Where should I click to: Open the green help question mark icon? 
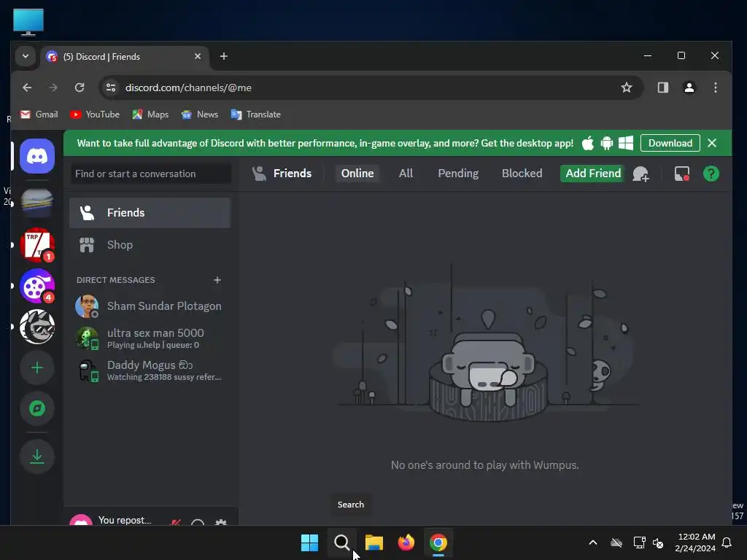pyautogui.click(x=711, y=174)
